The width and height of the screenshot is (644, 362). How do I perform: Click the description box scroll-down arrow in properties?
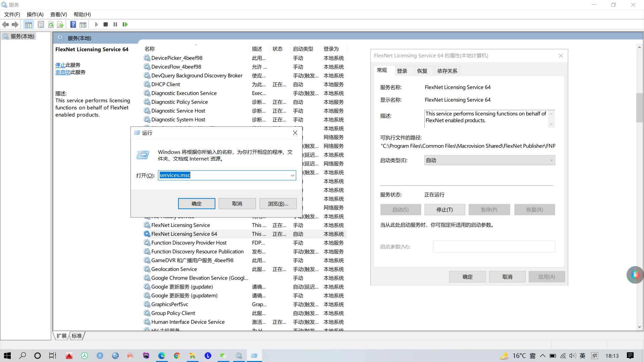[x=551, y=124]
